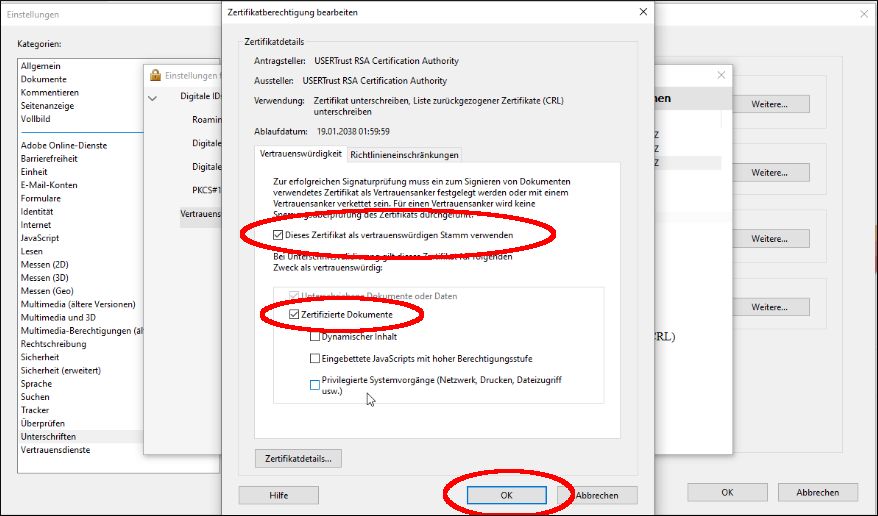Click the first Weitere... button in Einstellungen

click(770, 104)
